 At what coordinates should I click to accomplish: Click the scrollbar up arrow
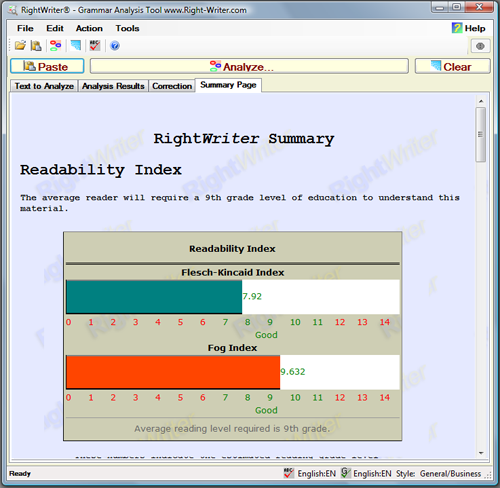click(481, 101)
